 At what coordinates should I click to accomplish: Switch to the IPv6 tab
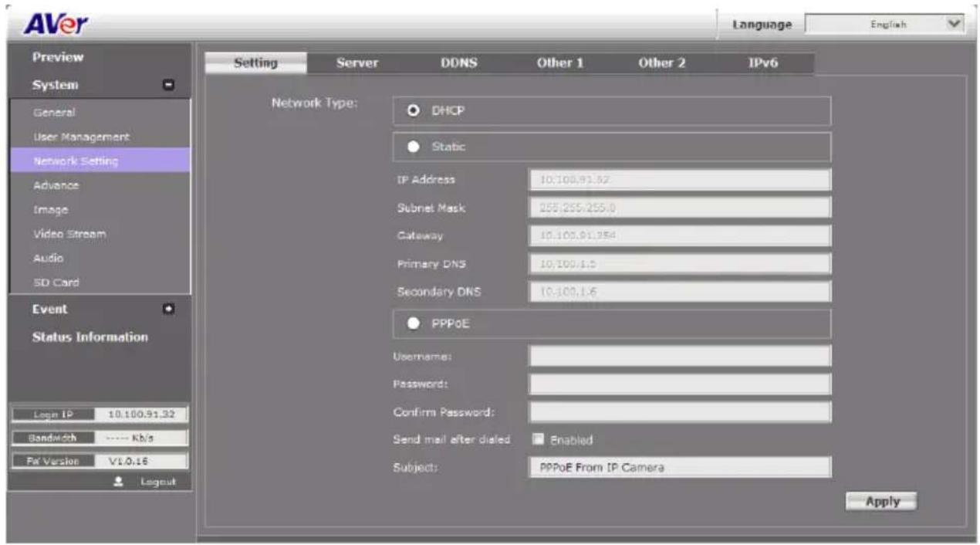pyautogui.click(x=763, y=63)
